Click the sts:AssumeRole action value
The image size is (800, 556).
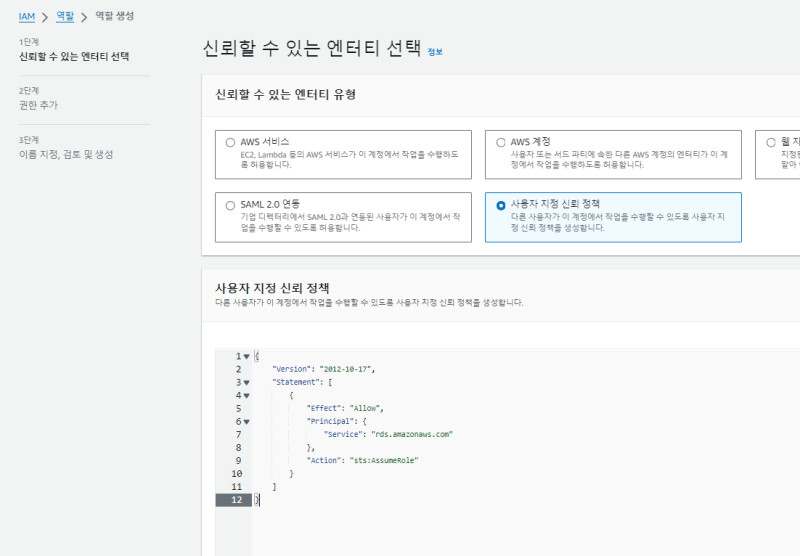point(382,460)
